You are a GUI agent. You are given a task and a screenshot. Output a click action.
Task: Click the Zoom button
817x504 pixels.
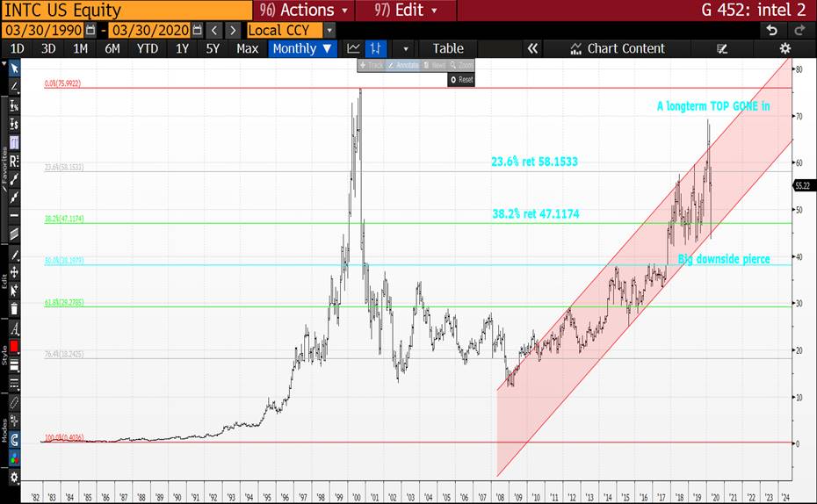tap(461, 65)
